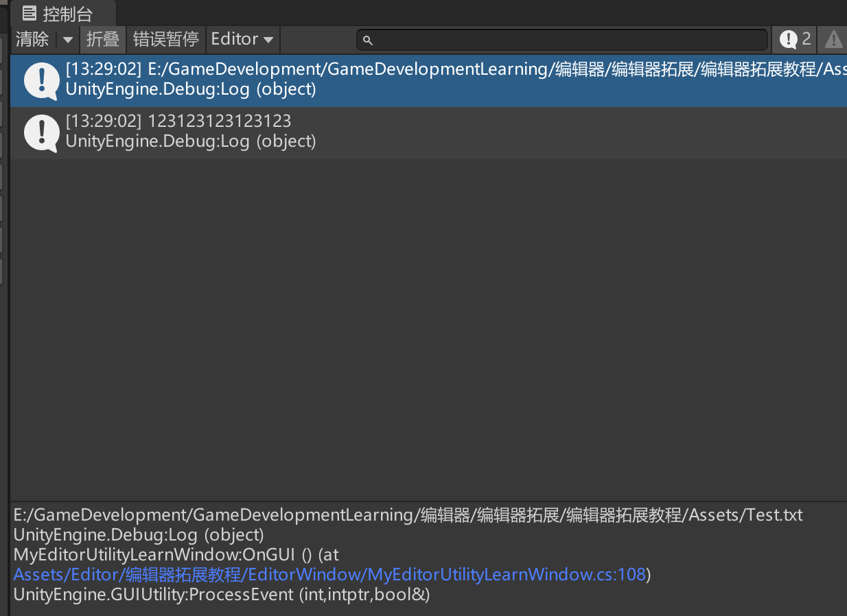Select the 123123123123123 log entry
This screenshot has width=847, height=616.
453,132
